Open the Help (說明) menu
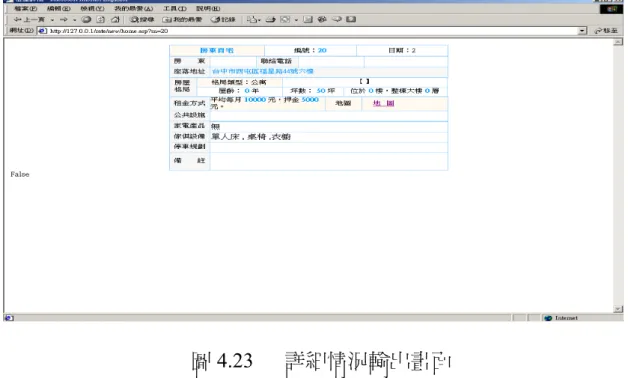Viewport: 628px width, 378px height. click(208, 8)
